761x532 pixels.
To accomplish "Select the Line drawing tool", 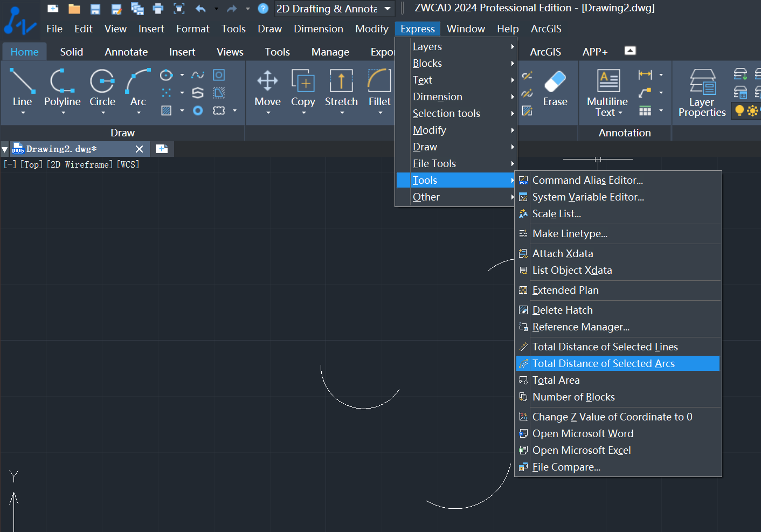I will click(22, 86).
